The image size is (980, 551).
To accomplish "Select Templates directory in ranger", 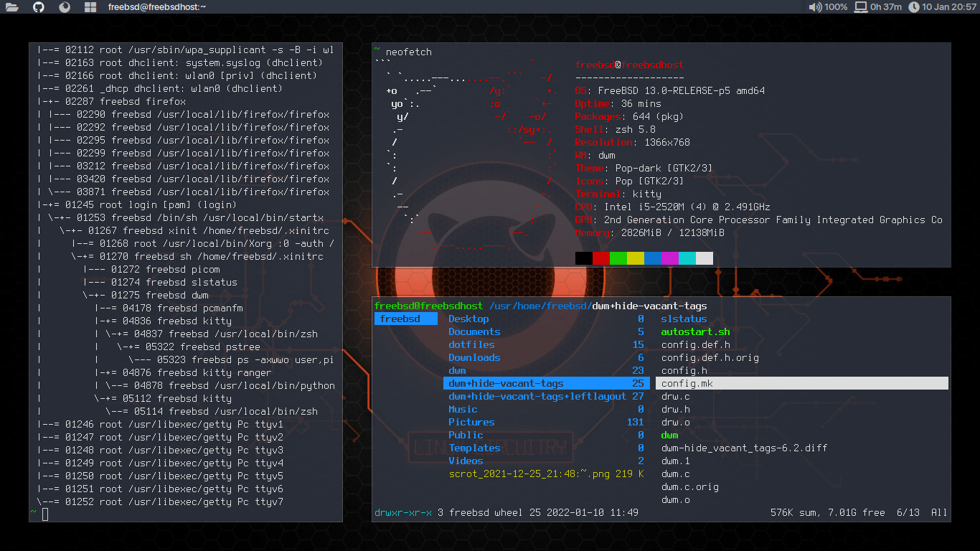I will (546, 448).
